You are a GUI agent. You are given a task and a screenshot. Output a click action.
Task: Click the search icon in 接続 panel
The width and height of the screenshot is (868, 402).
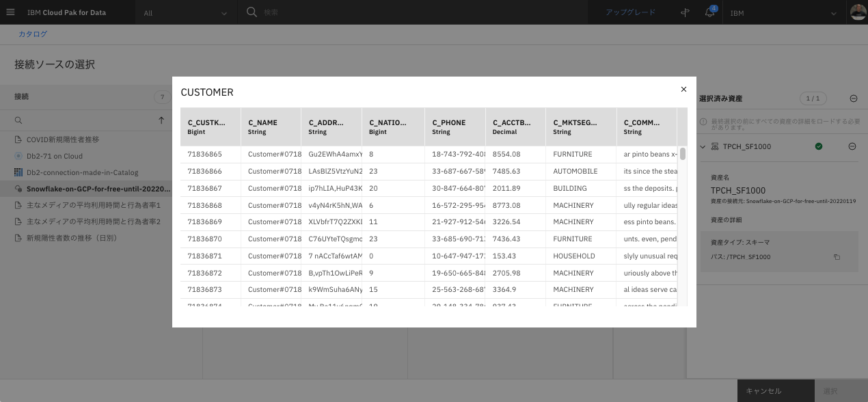(x=19, y=120)
